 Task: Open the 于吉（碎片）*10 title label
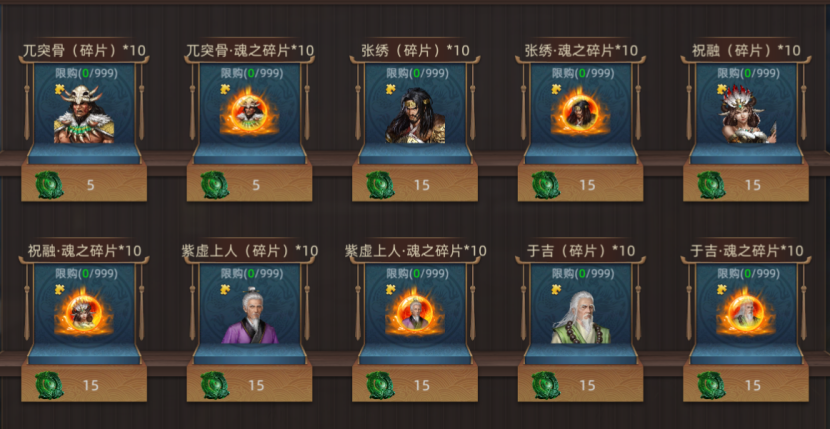point(581,250)
